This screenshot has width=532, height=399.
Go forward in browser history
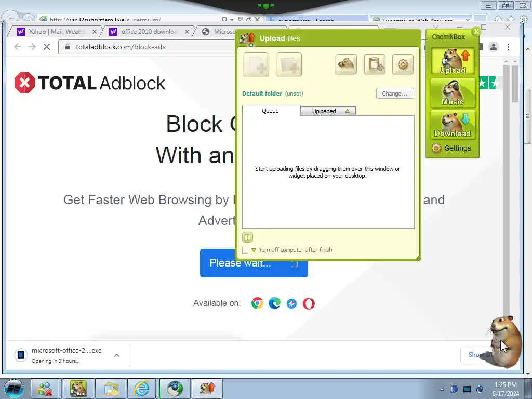32,47
